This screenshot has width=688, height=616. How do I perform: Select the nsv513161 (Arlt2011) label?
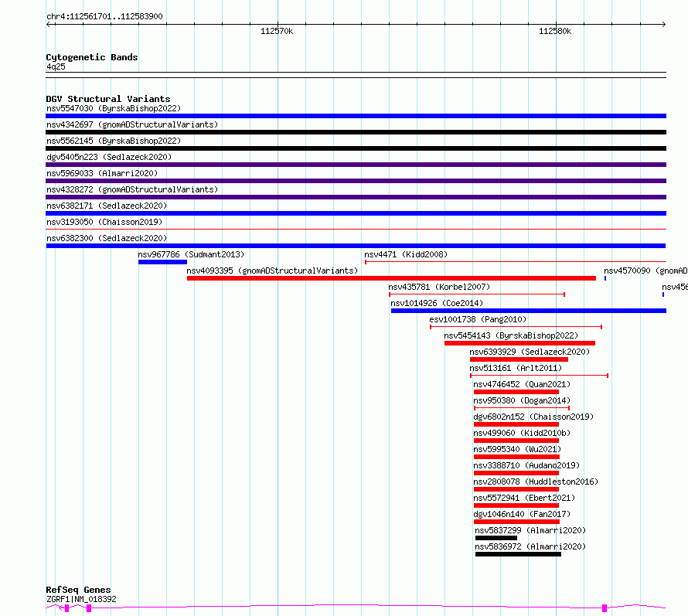(x=516, y=368)
